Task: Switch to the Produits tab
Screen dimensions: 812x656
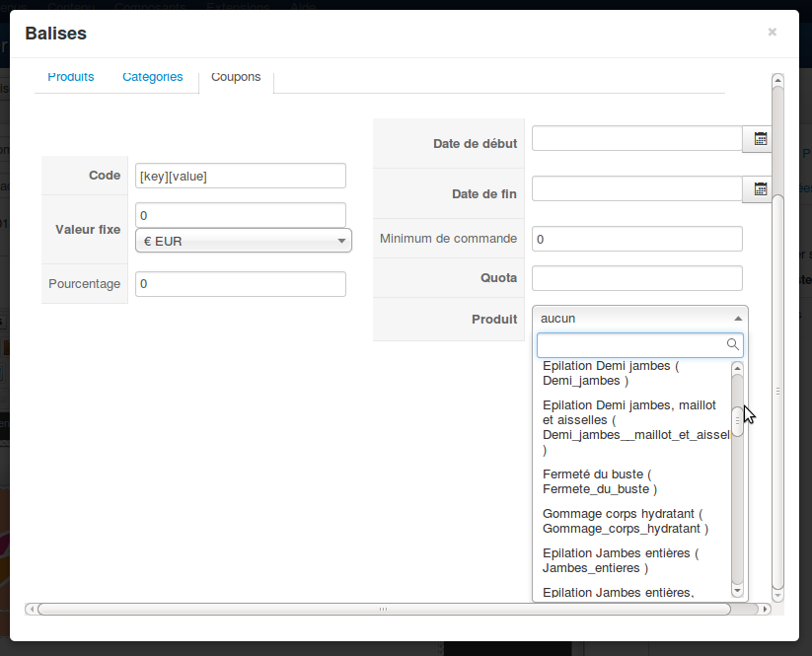Action: [x=71, y=77]
